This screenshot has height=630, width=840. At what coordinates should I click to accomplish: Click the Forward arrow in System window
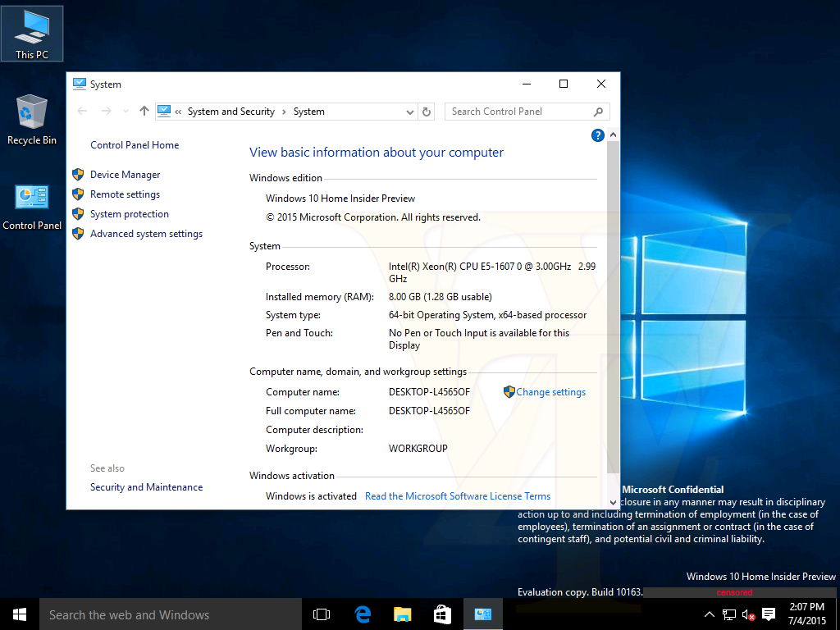click(106, 111)
